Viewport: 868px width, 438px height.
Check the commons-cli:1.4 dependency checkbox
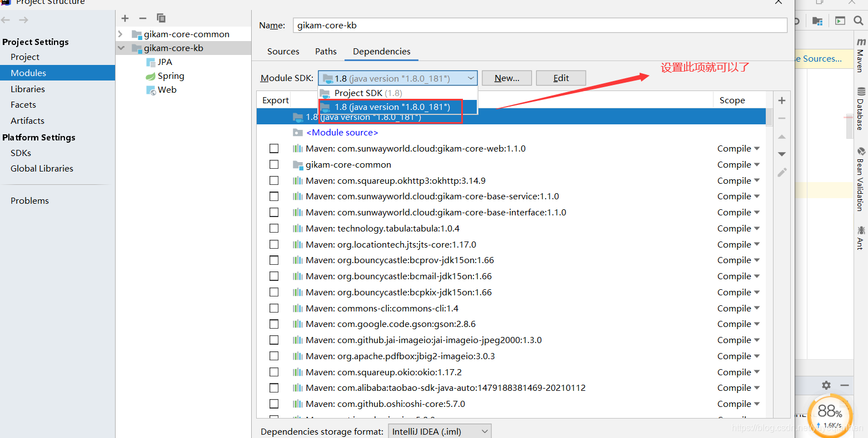pyautogui.click(x=273, y=308)
